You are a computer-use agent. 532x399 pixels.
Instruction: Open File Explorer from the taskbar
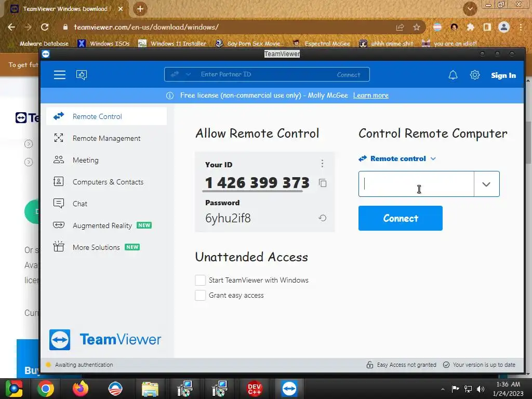click(x=150, y=389)
